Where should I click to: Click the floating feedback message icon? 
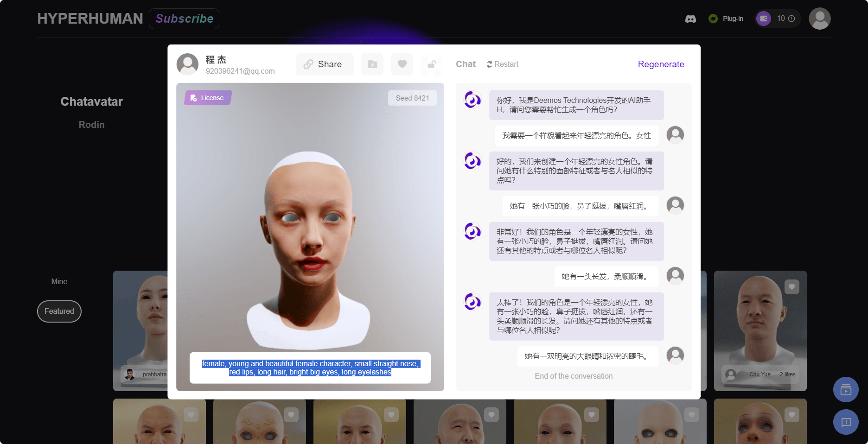click(846, 422)
